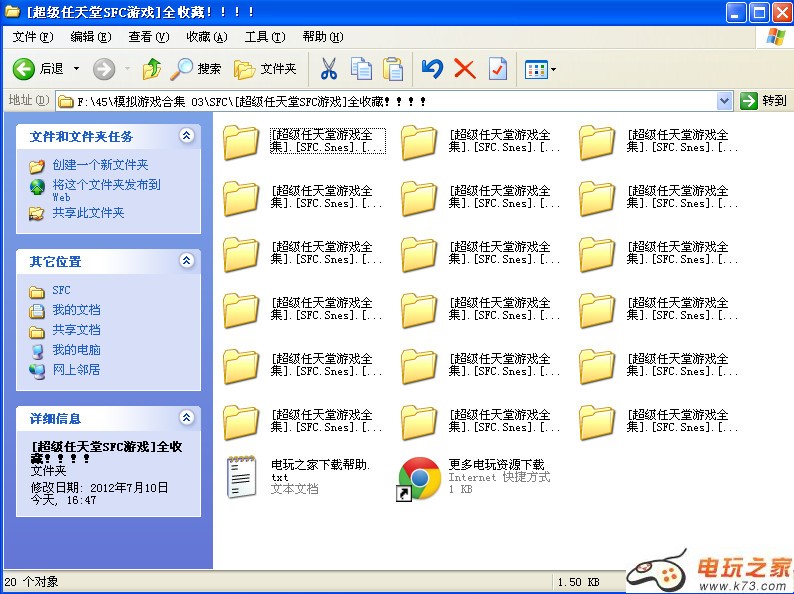Click the Copy toolbar icon
Screen dimensions: 794x594
tap(361, 69)
